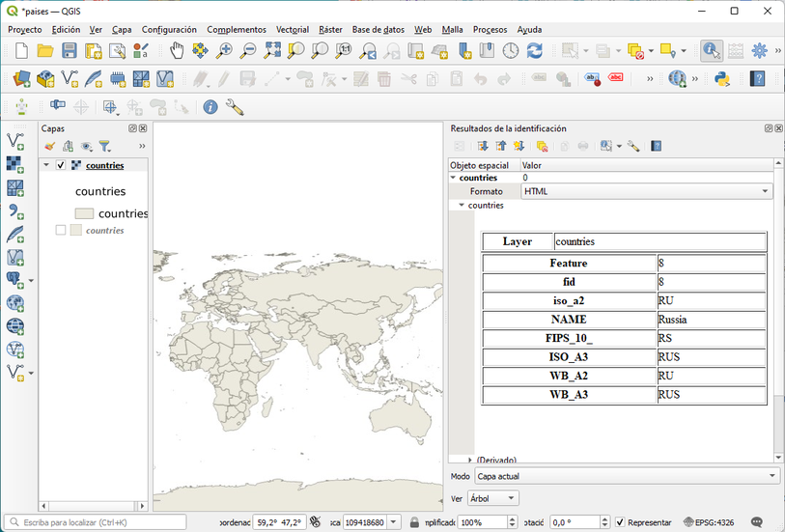Image resolution: width=785 pixels, height=532 pixels.
Task: Click the Open Data Source Manager icon
Action: [21, 78]
